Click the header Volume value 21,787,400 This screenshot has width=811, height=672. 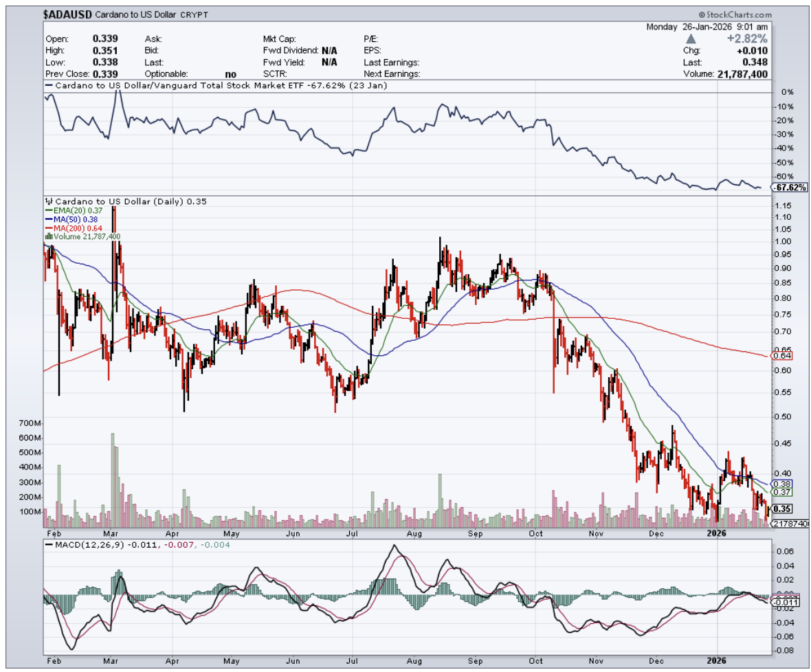pyautogui.click(x=743, y=74)
